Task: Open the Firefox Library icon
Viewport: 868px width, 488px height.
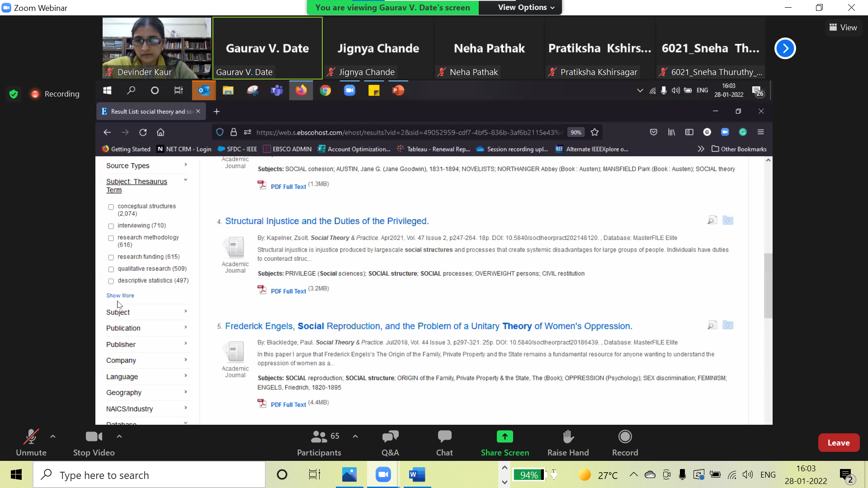Action: point(671,132)
